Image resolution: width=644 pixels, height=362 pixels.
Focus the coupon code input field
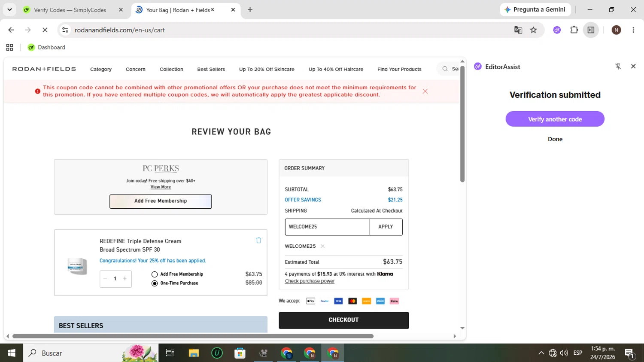click(327, 227)
